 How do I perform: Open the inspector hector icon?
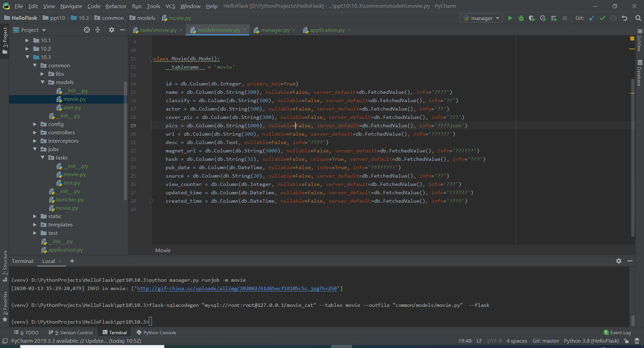tap(637, 341)
